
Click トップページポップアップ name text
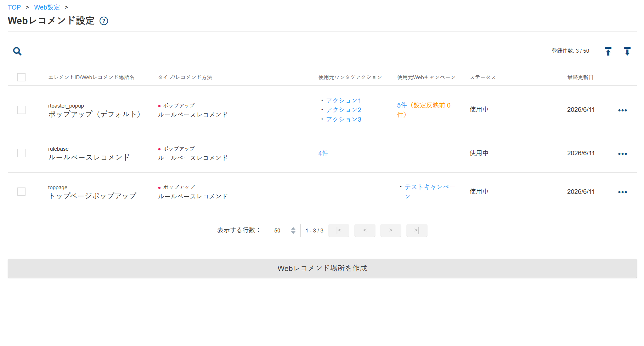(x=92, y=196)
